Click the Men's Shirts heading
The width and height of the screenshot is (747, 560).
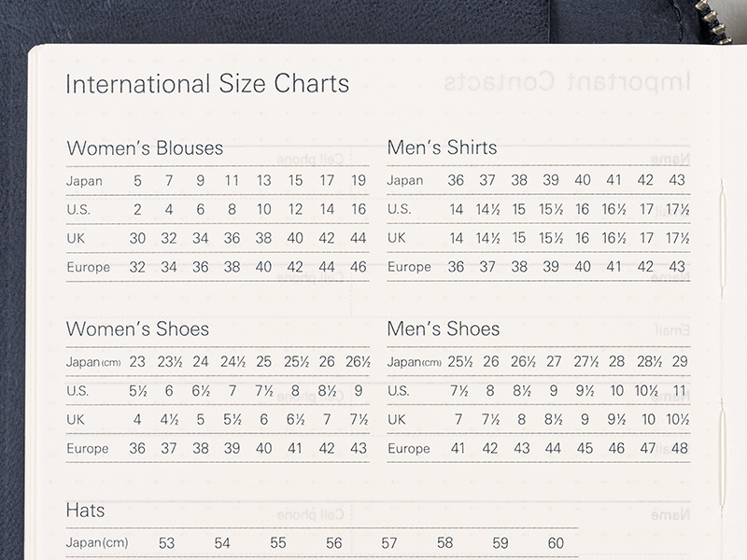[442, 148]
